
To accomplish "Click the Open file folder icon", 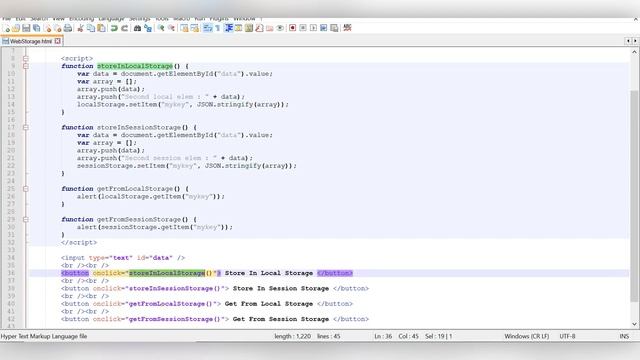I will click(16, 28).
